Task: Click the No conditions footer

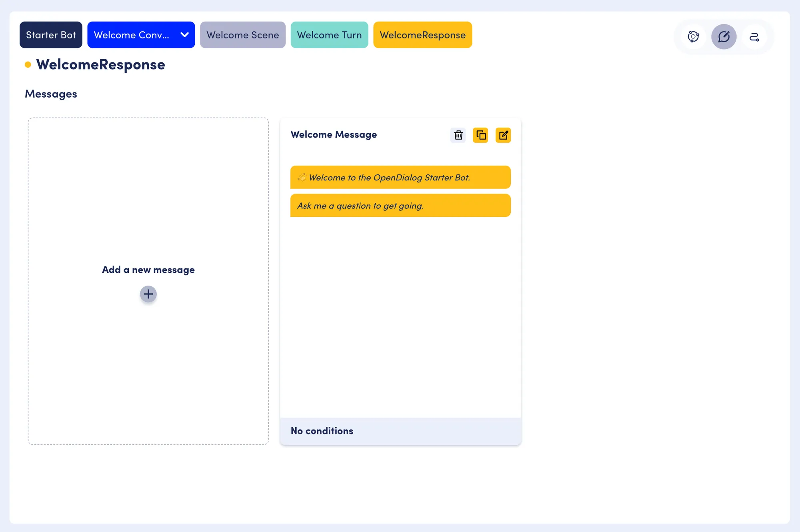Action: point(400,431)
